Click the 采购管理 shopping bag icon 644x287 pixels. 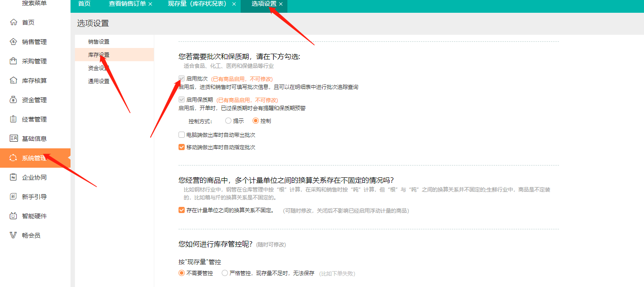pyautogui.click(x=13, y=61)
